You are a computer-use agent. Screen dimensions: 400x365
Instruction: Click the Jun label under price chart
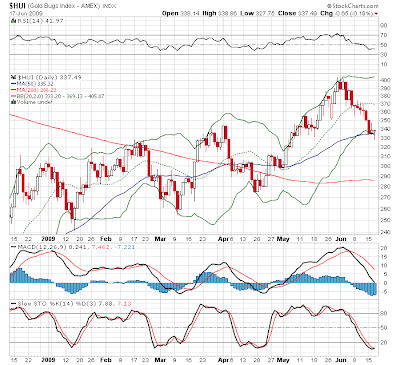(340, 239)
